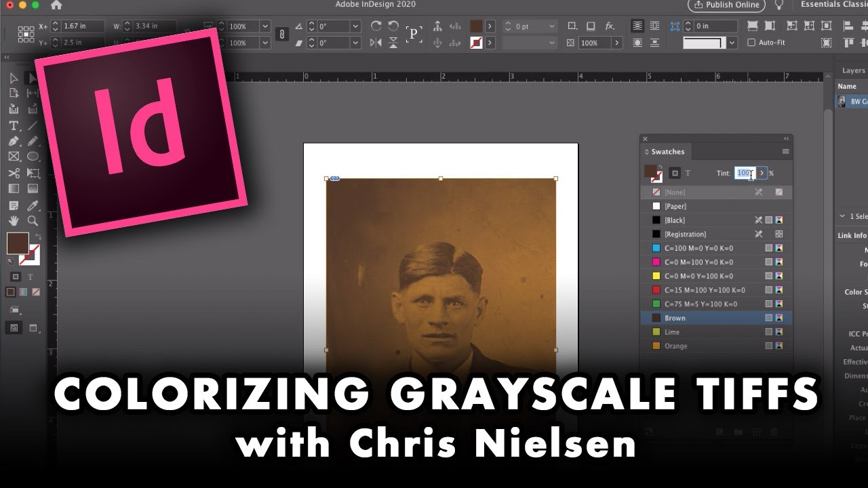Expand the opacity slider arrow
The image size is (868, 488).
(x=616, y=43)
